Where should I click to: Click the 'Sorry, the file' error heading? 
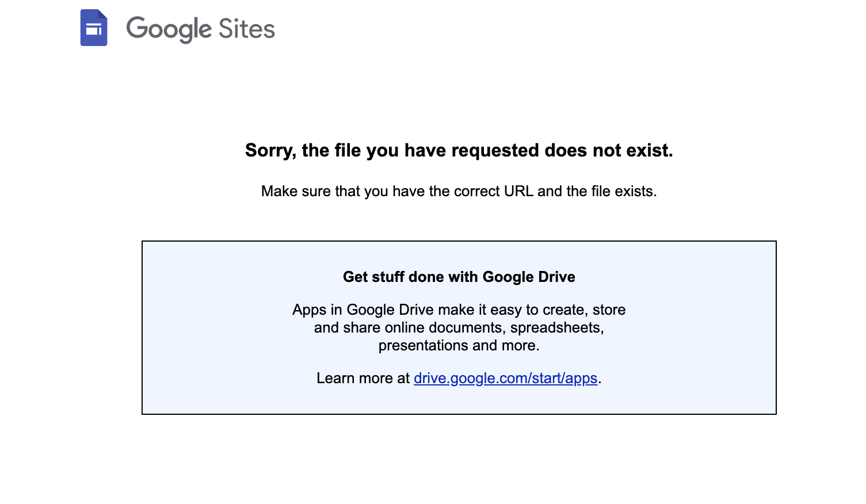click(459, 150)
